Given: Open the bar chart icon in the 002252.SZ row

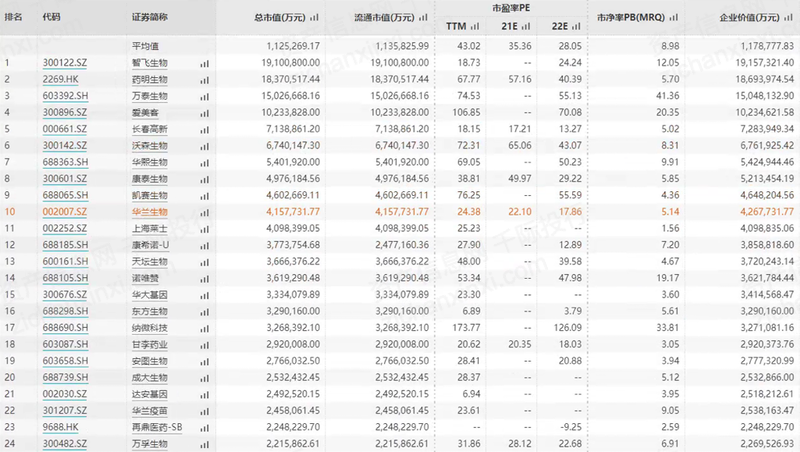Looking at the screenshot, I should 205,230.
